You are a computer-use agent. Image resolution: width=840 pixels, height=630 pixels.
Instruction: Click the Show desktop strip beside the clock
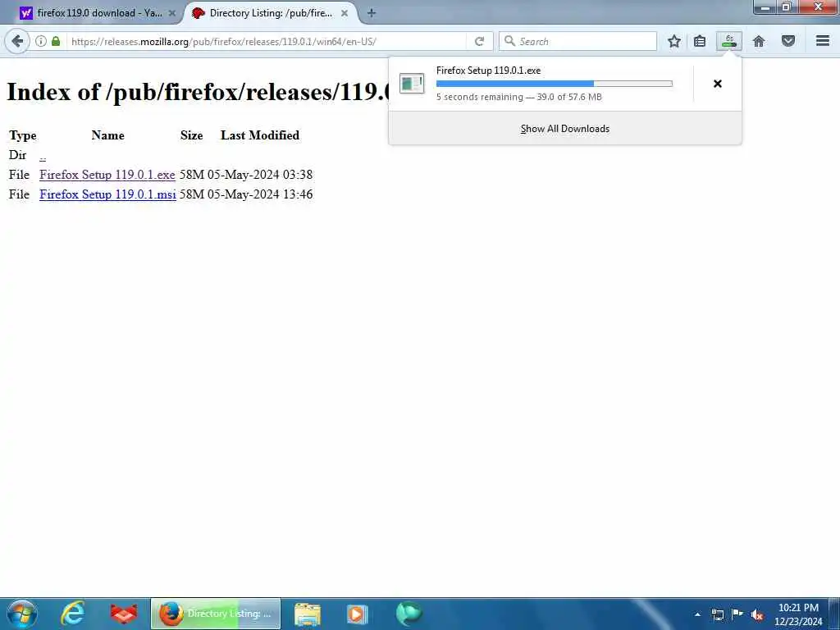click(x=834, y=614)
